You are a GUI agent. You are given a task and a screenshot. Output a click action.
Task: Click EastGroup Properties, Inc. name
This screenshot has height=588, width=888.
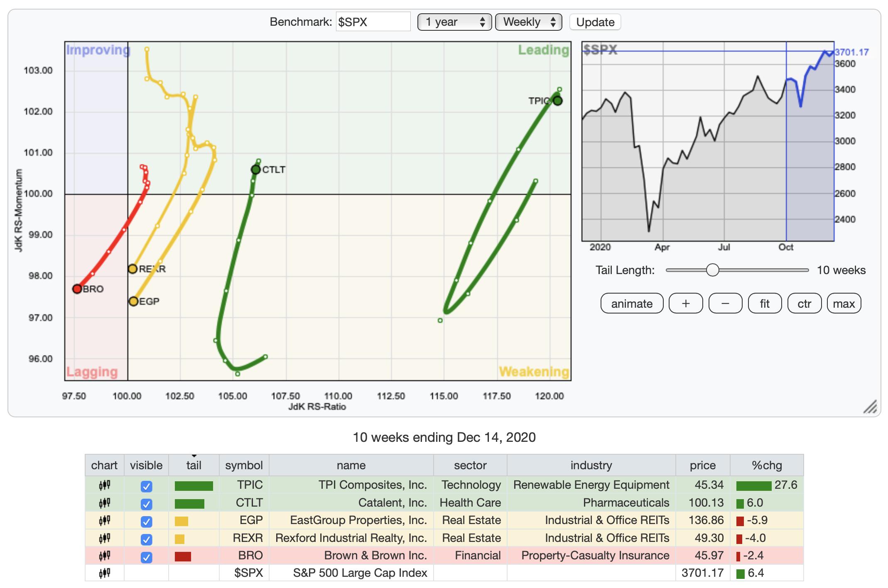coord(358,520)
